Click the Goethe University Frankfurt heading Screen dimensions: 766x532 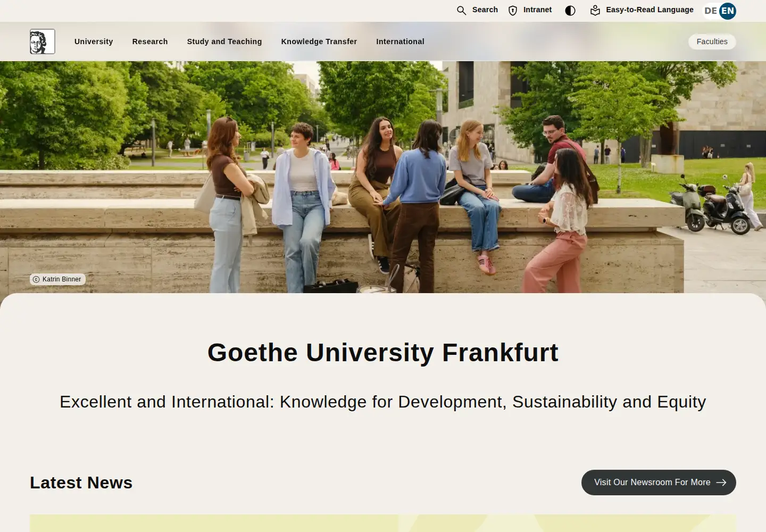pos(383,352)
